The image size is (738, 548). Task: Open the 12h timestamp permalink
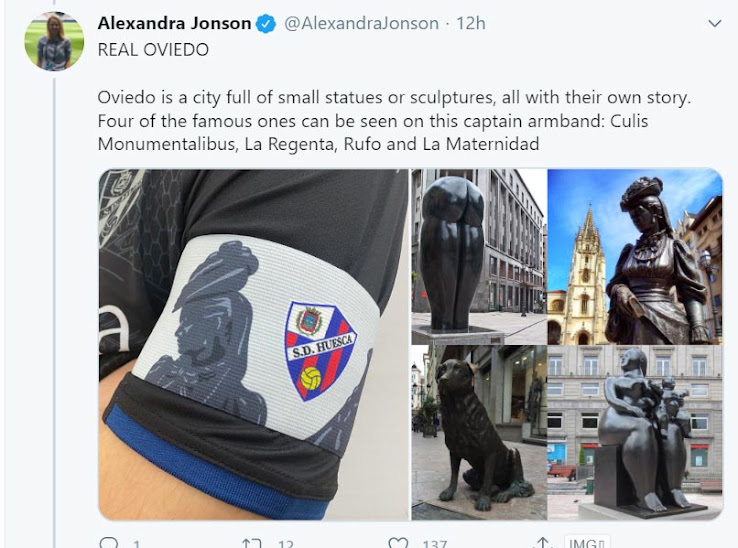[471, 23]
